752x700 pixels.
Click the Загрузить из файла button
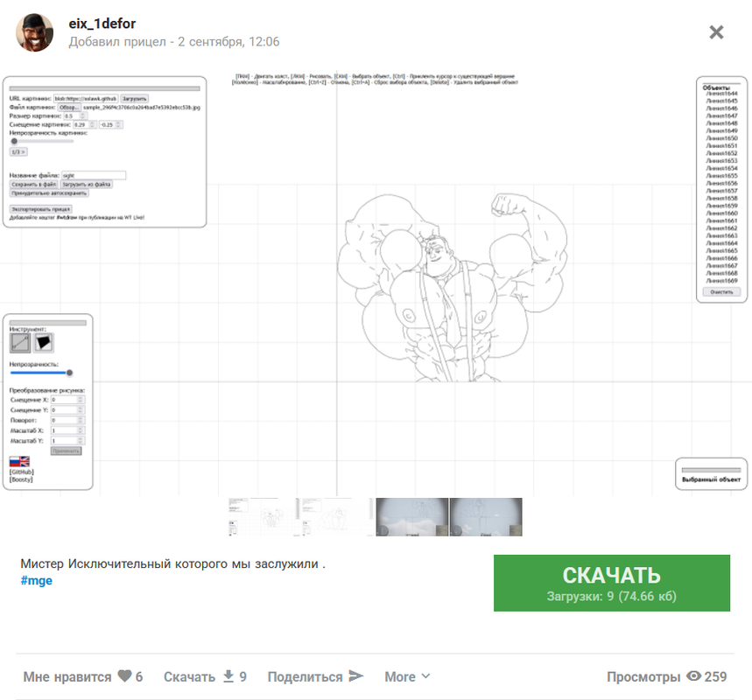point(87,184)
